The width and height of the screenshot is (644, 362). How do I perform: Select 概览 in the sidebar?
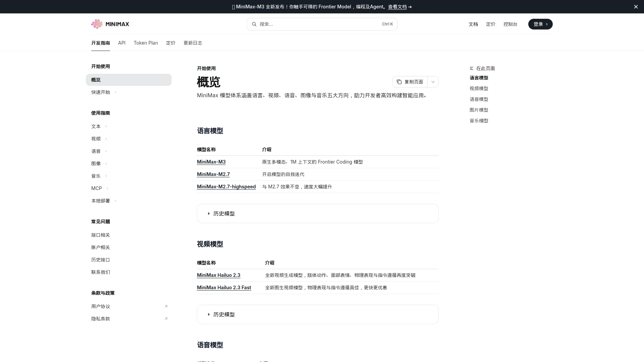pyautogui.click(x=129, y=80)
